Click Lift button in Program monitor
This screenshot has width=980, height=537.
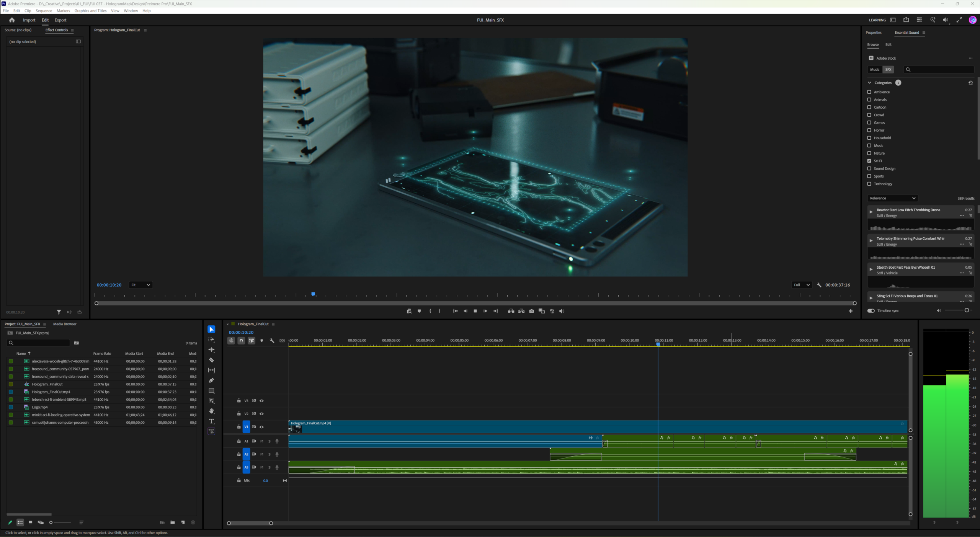511,311
